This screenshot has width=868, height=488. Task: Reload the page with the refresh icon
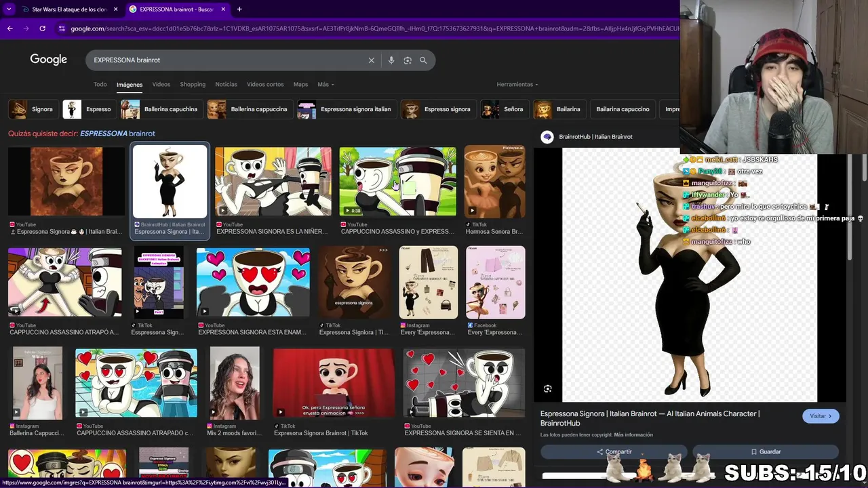click(x=42, y=28)
